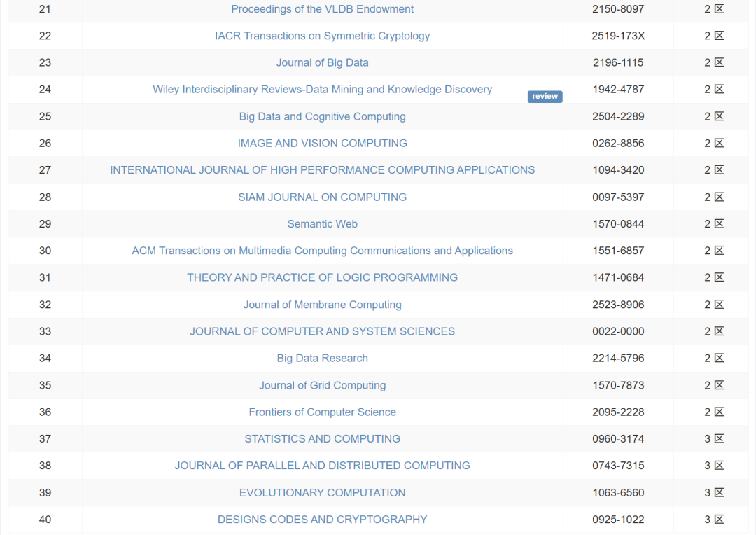Image resolution: width=756 pixels, height=535 pixels.
Task: Select ISSN 0022-0000 cell
Action: 618,331
